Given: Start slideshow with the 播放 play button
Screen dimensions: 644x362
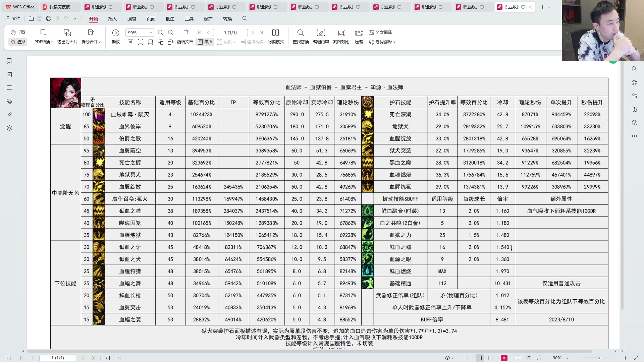Looking at the screenshot, I should 115,36.
